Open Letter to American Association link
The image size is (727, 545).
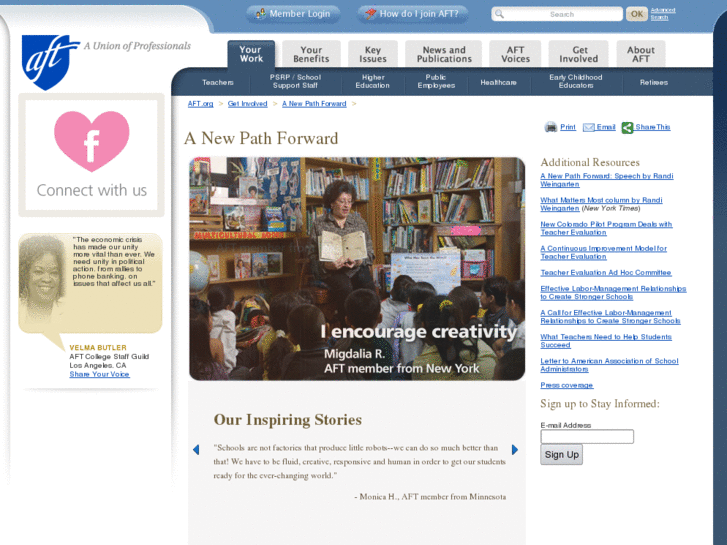click(609, 365)
